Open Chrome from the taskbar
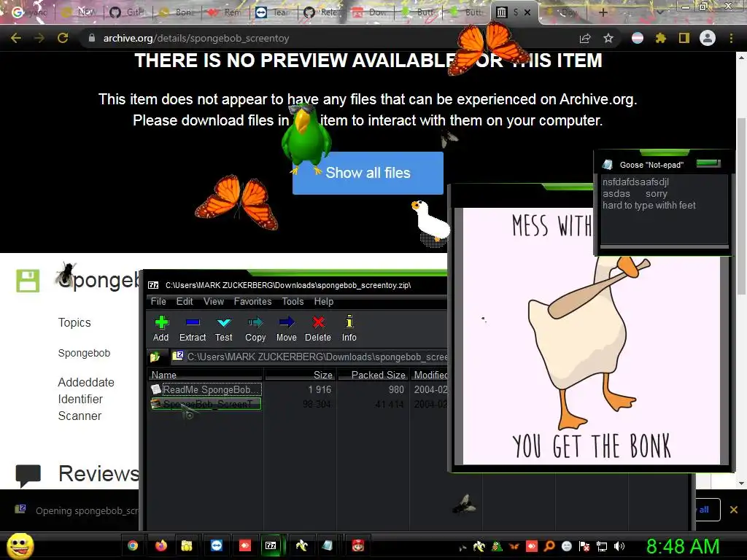Image resolution: width=747 pixels, height=560 pixels. (133, 545)
